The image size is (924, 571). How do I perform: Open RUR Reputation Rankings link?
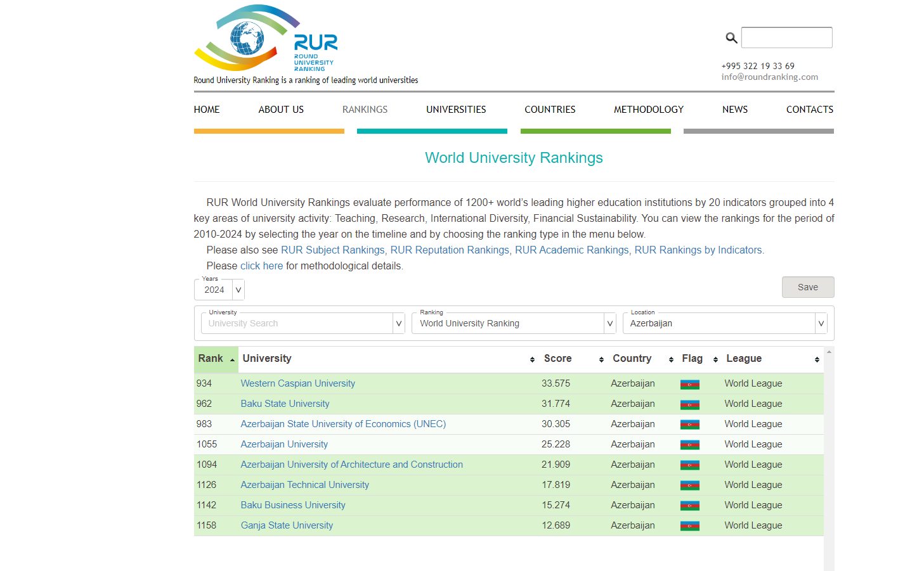[x=450, y=250]
